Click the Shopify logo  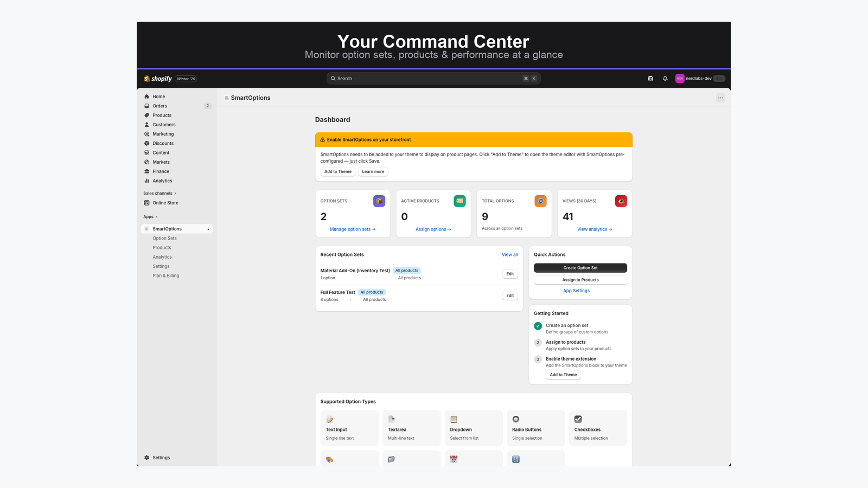click(x=158, y=79)
